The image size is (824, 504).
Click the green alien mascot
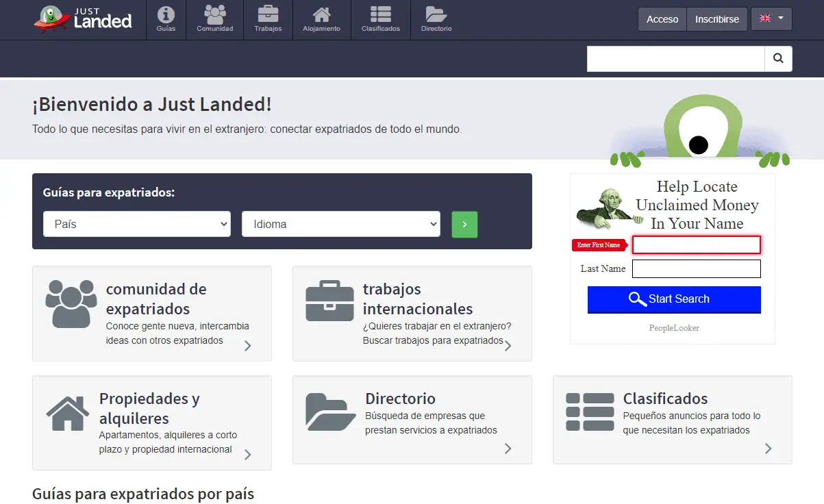click(699, 131)
